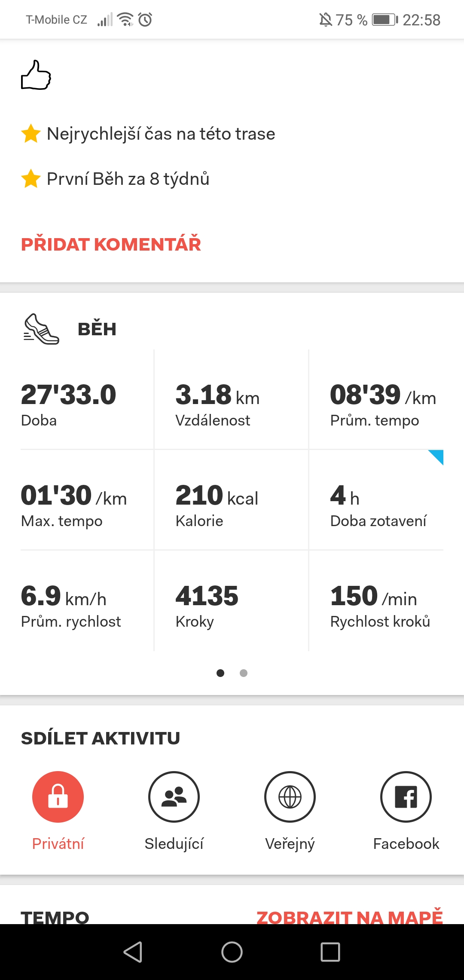Screen dimensions: 464x980
Task: Switch to the second stats page dot
Action: pos(244,673)
